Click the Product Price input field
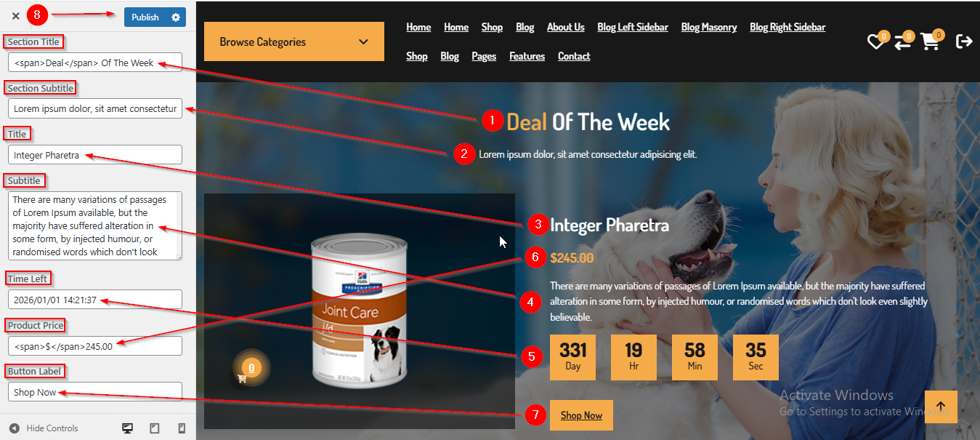The height and width of the screenshot is (440, 980). tap(95, 345)
